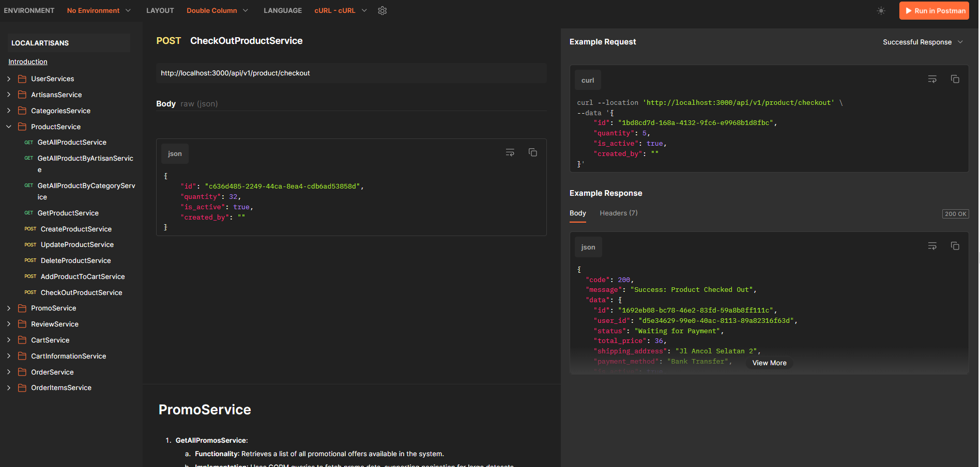
Task: Expand the PromoService folder
Action: click(9, 308)
